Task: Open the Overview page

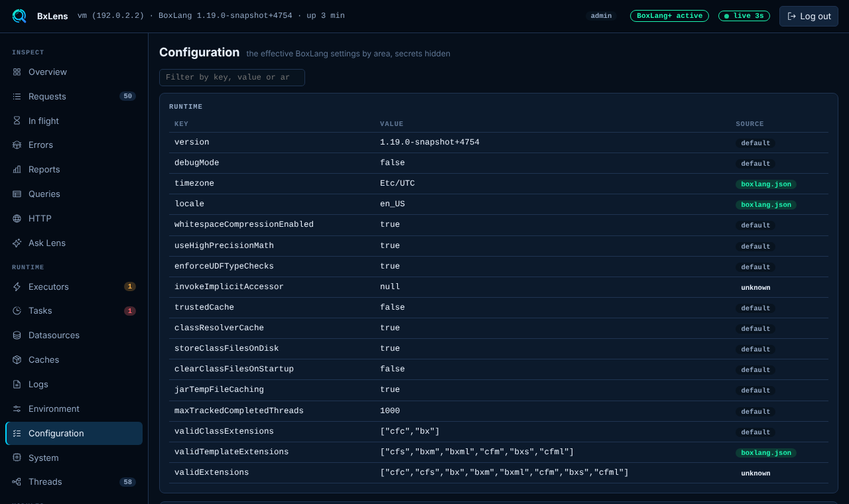Action: coord(74,72)
